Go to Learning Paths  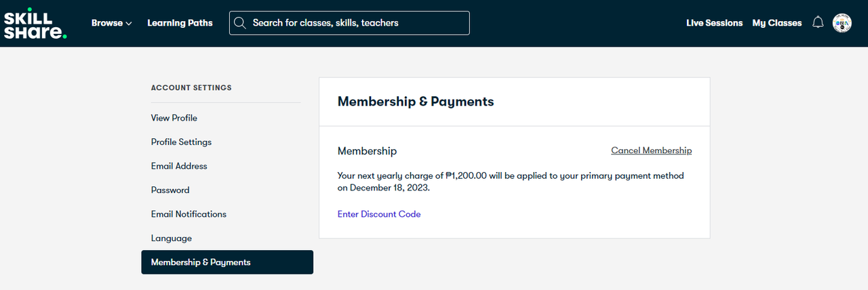click(180, 23)
